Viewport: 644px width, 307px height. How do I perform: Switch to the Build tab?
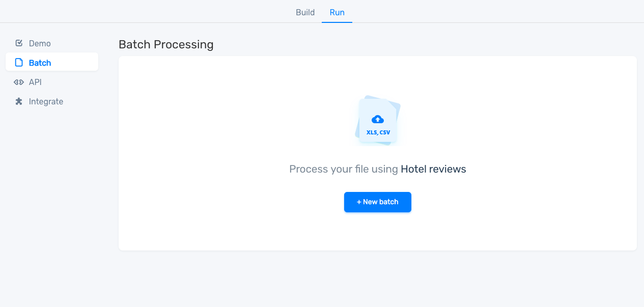305,12
